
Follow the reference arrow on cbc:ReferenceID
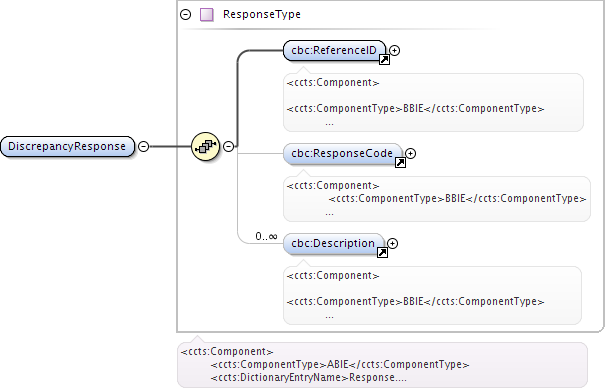(x=384, y=60)
